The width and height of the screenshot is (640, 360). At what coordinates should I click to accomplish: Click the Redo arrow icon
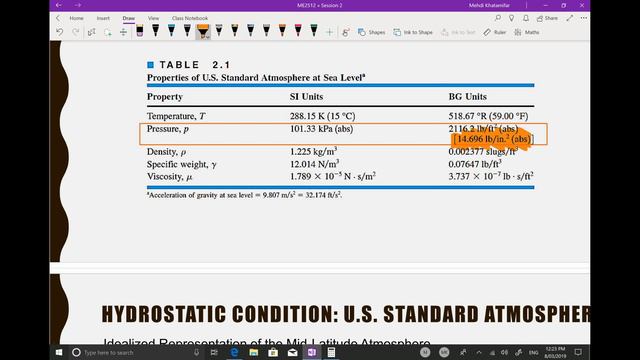click(76, 32)
